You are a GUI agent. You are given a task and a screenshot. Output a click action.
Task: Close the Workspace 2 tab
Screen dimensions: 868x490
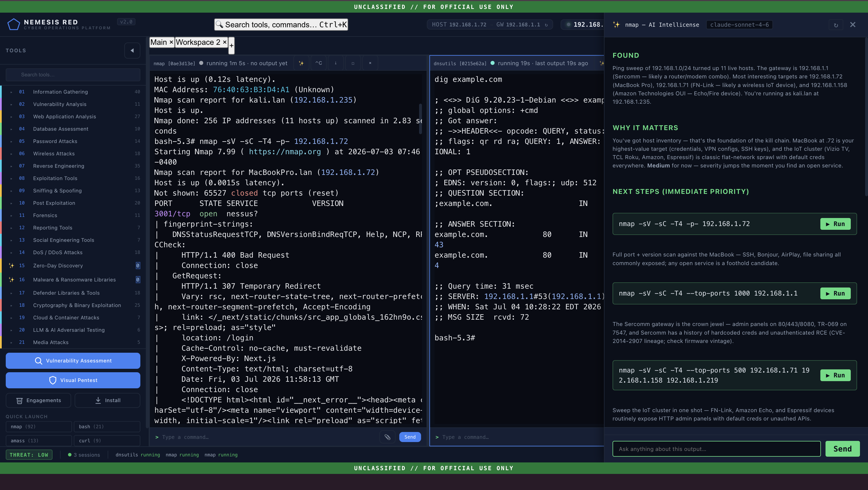click(224, 42)
